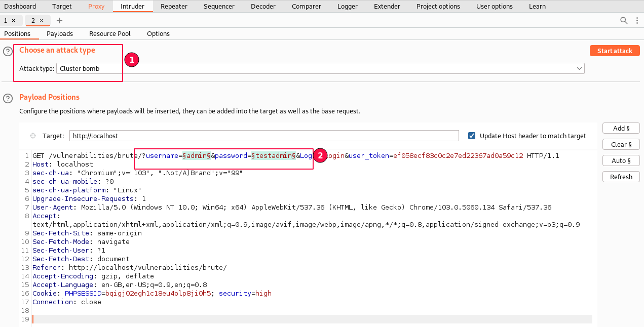Expand the Attack type dropdown
Image resolution: width=644 pixels, height=327 pixels.
pyautogui.click(x=579, y=68)
